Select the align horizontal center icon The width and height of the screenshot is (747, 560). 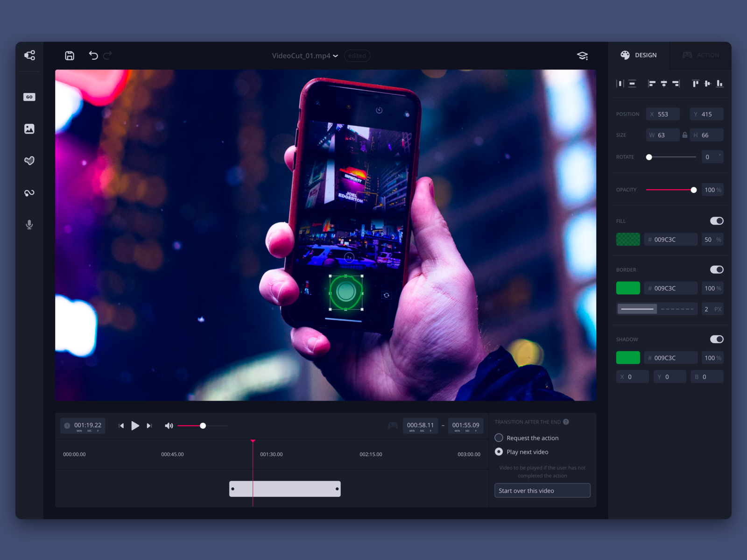point(665,83)
